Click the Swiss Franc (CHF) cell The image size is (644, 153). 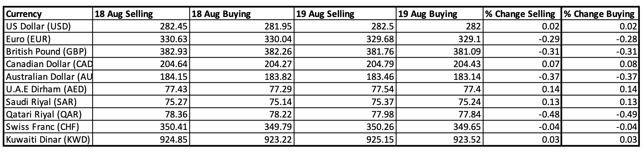pyautogui.click(x=48, y=127)
